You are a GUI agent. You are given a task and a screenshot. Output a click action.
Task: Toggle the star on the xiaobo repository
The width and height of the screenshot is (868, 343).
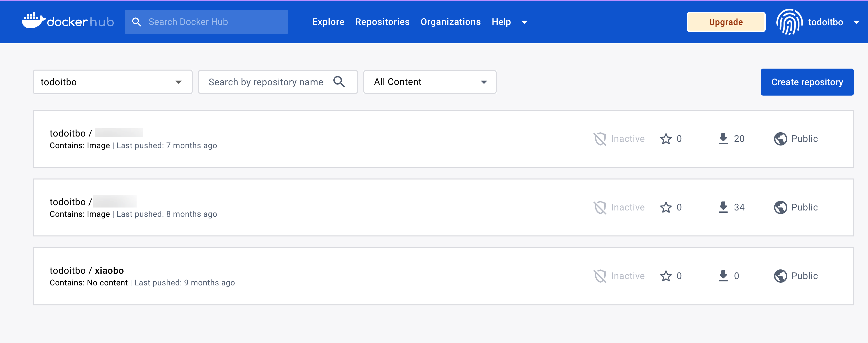(x=665, y=276)
